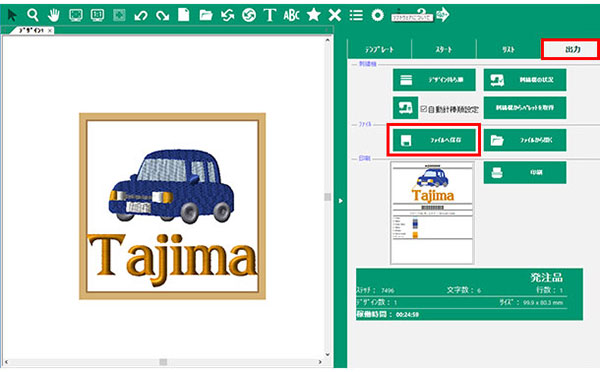Select the デザイン1 document tab
Screen dimensions: 600x372
31,30
